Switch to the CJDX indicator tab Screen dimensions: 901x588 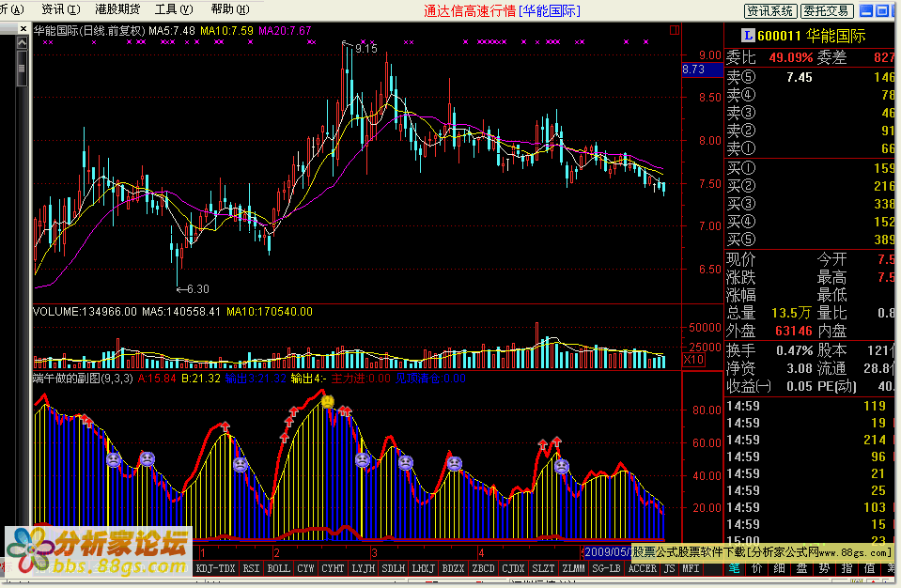point(513,568)
